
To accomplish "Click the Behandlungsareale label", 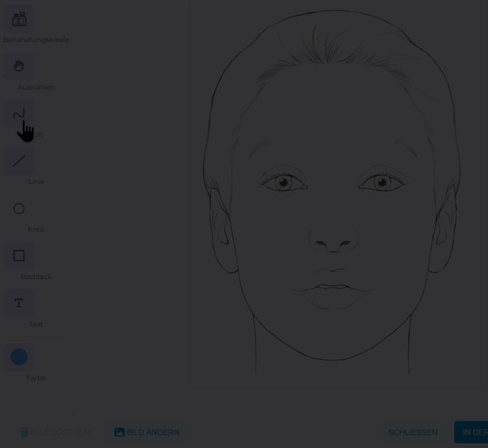I will coord(36,39).
